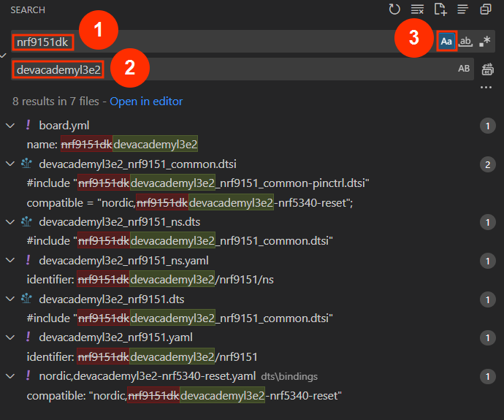
Task: Click common.dtsi count badge showing 2
Action: 488,164
